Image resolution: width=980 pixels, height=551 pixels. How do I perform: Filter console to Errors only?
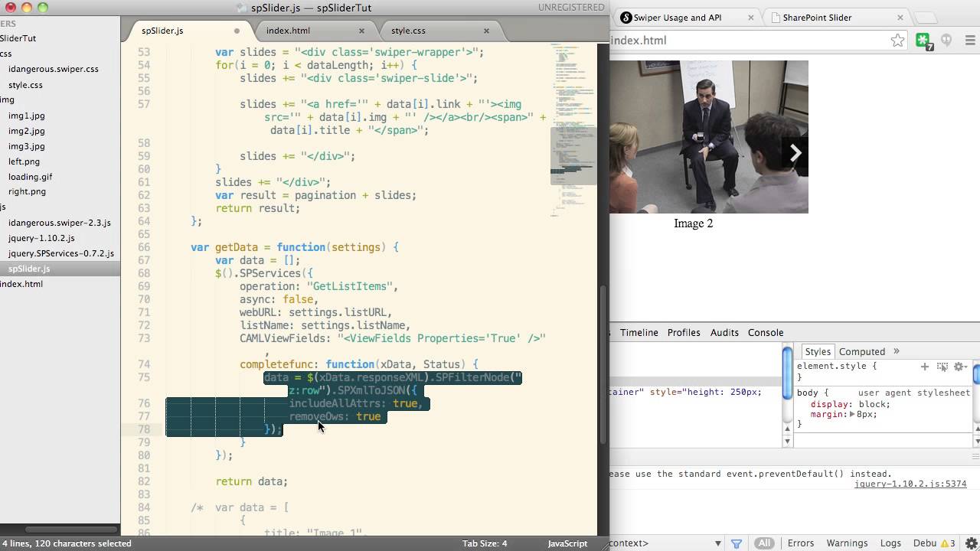pyautogui.click(x=801, y=543)
